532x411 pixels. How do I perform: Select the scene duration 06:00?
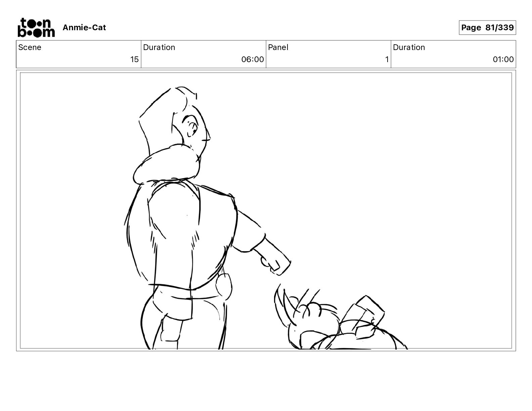[253, 59]
